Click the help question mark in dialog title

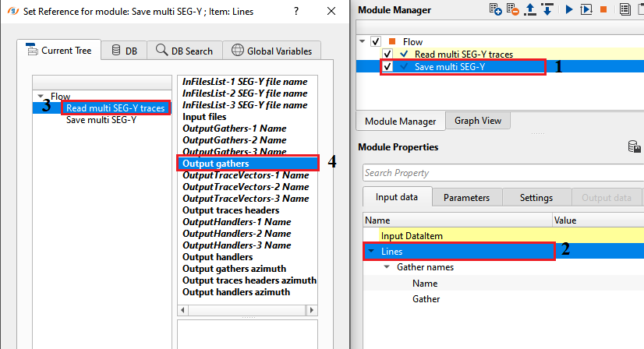[295, 12]
